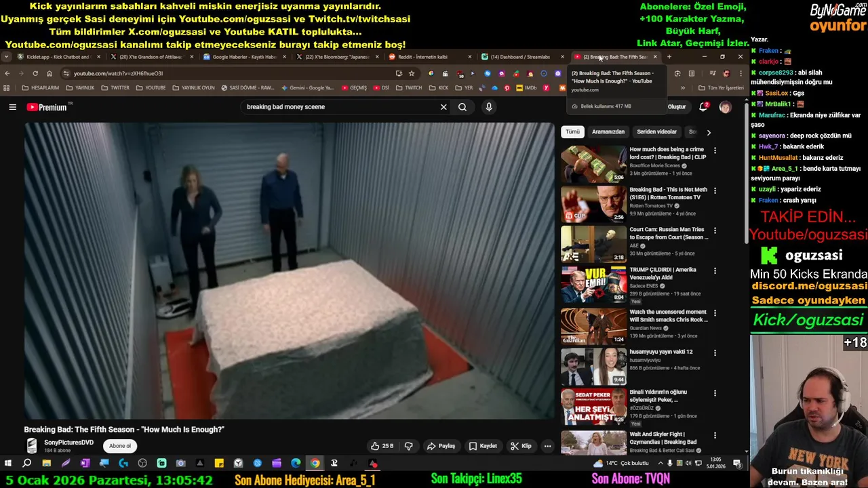868x488 pixels.
Task: Select the 'Tümü' filter chip
Action: (573, 132)
